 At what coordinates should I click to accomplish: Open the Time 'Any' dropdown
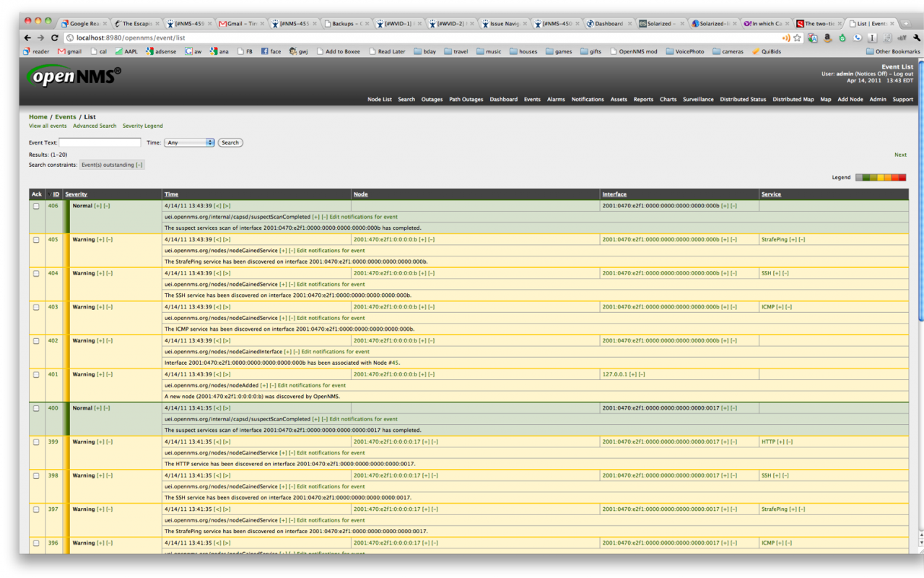coord(190,142)
